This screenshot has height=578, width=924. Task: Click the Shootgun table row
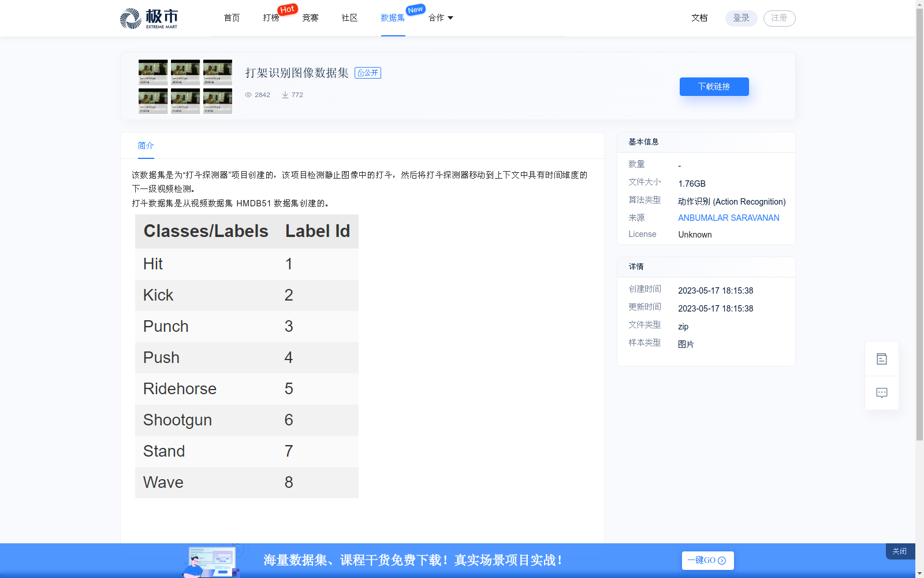click(x=247, y=420)
